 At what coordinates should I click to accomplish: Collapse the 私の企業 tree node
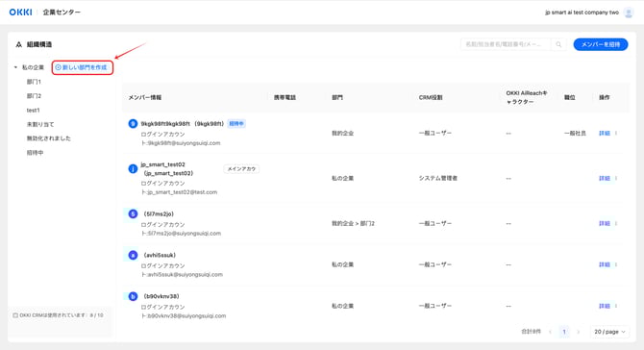pyautogui.click(x=15, y=67)
